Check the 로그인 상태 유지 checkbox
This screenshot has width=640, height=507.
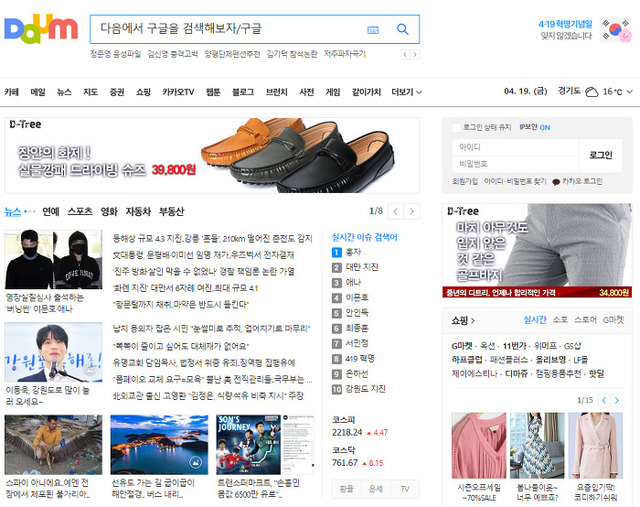[x=456, y=127]
